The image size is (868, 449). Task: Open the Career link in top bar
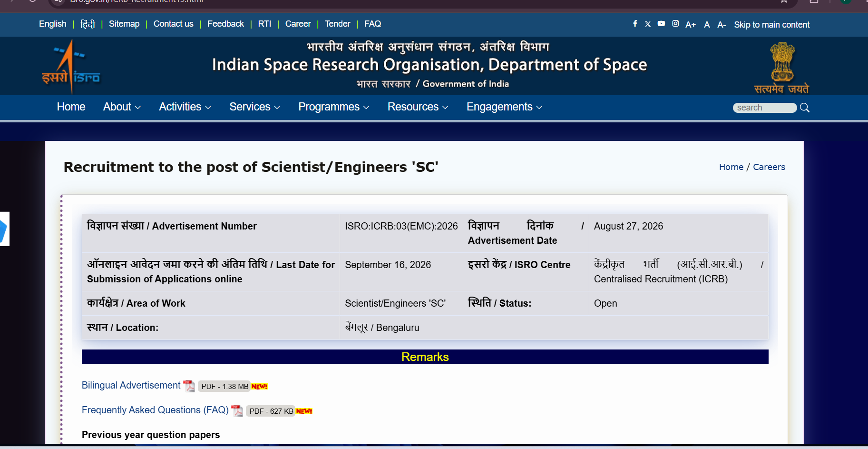click(298, 24)
